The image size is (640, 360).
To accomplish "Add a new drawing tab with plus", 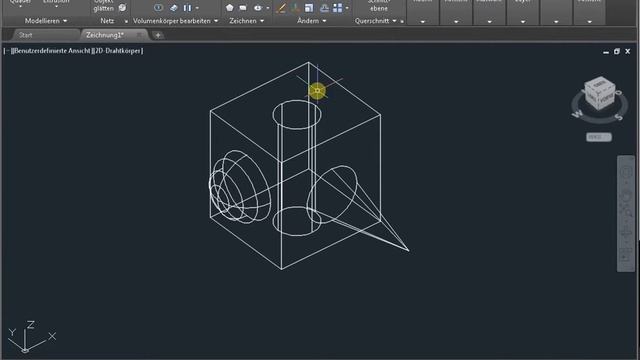I will [158, 35].
